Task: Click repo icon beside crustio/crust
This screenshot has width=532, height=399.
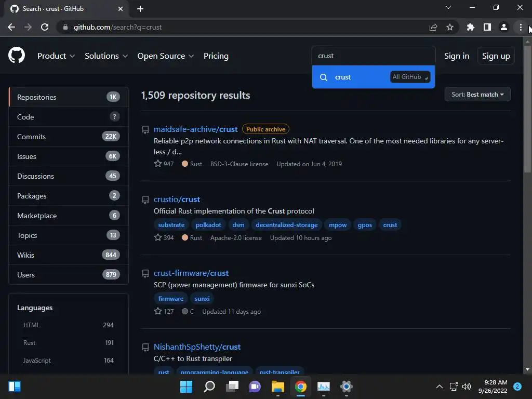Action: (x=145, y=200)
